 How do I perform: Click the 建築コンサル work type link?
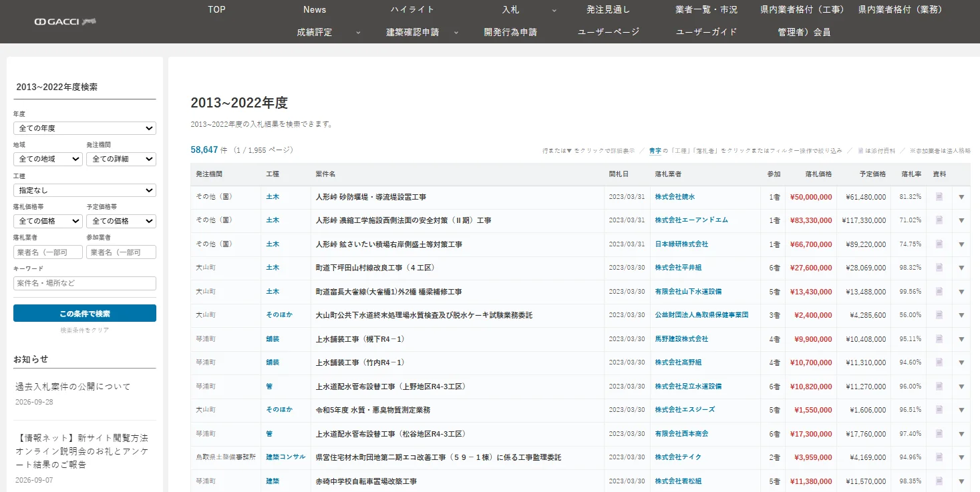pyautogui.click(x=286, y=457)
